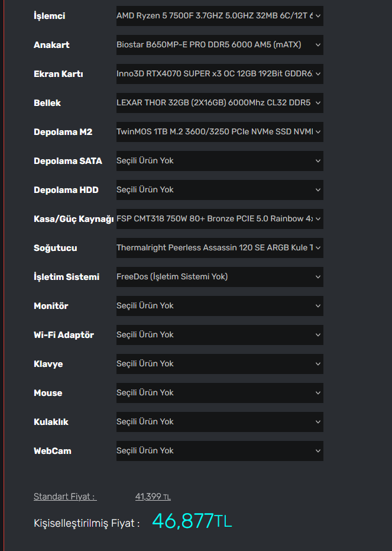Open the WebCam dropdown

(219, 451)
